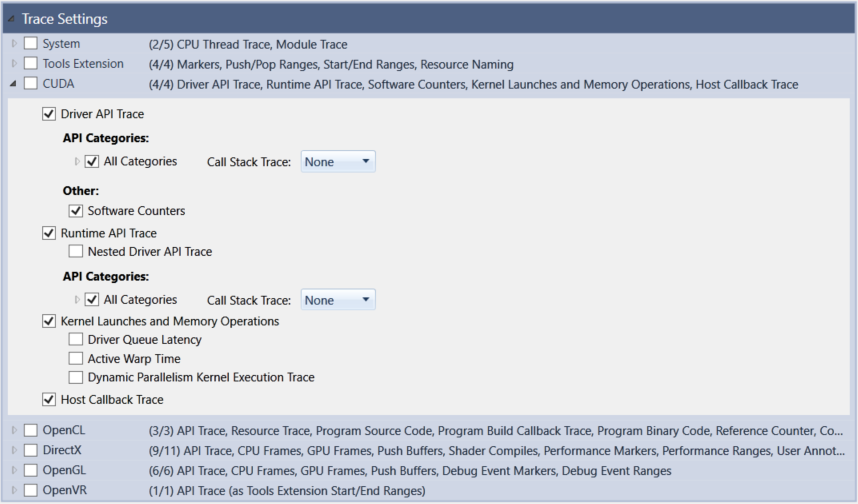The height and width of the screenshot is (504, 858).
Task: Enable the OpenVR checkbox
Action: click(31, 490)
